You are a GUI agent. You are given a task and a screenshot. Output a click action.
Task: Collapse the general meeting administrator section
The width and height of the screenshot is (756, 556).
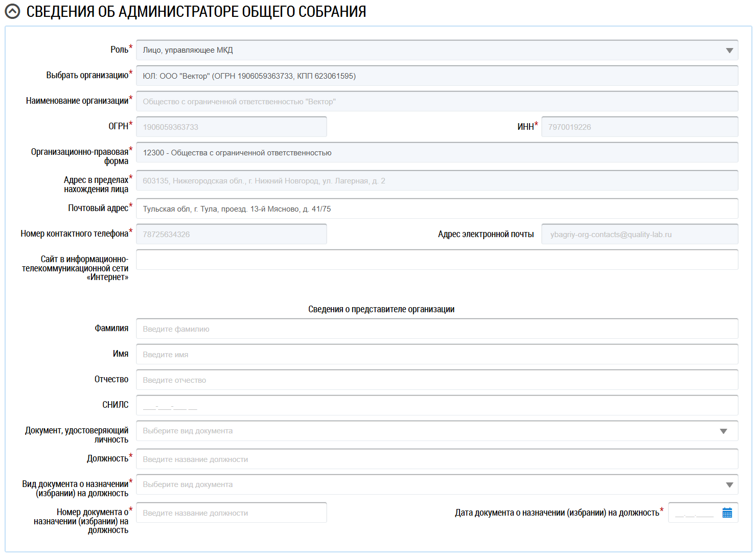[12, 12]
